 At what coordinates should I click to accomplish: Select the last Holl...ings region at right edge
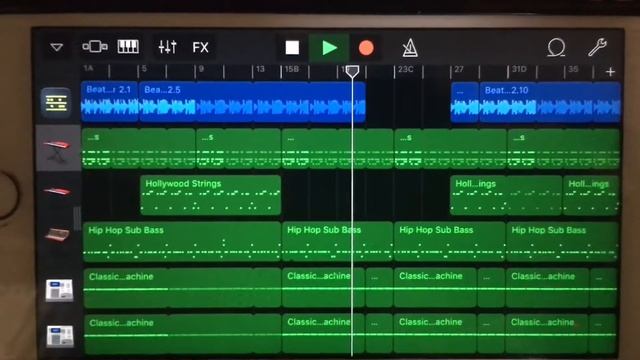click(591, 195)
